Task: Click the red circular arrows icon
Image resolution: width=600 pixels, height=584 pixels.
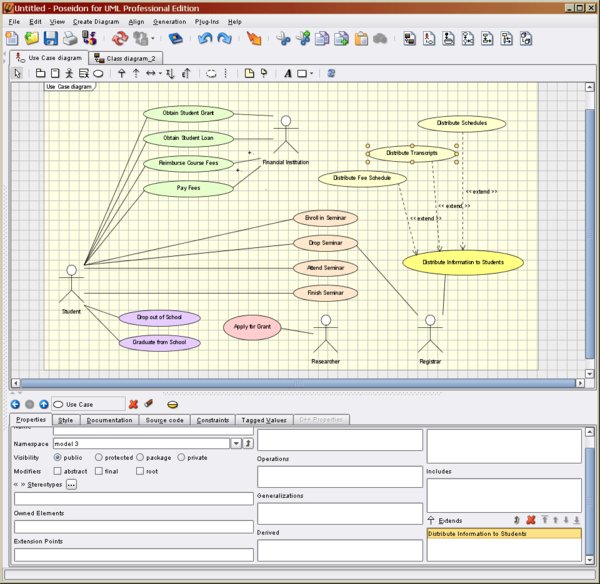Action: pyautogui.click(x=120, y=39)
